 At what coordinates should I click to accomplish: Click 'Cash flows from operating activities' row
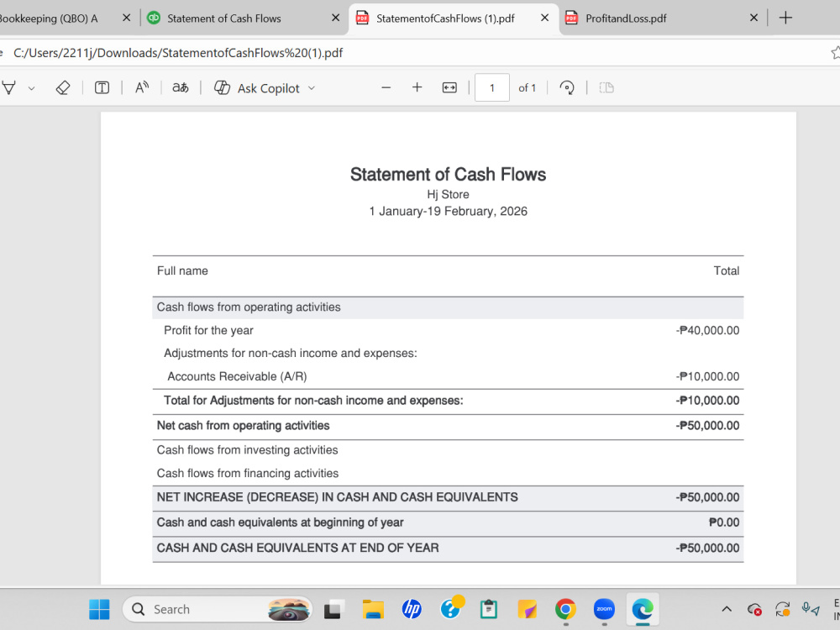coord(448,307)
